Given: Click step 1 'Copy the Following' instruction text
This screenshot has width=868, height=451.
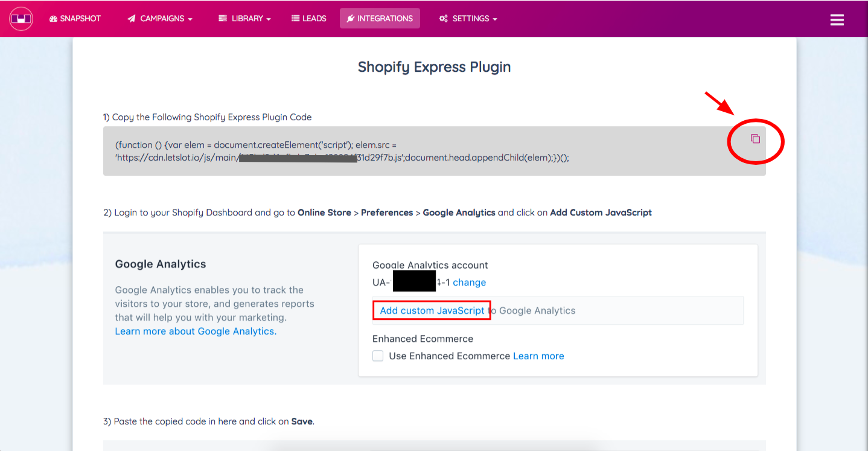Looking at the screenshot, I should click(208, 117).
